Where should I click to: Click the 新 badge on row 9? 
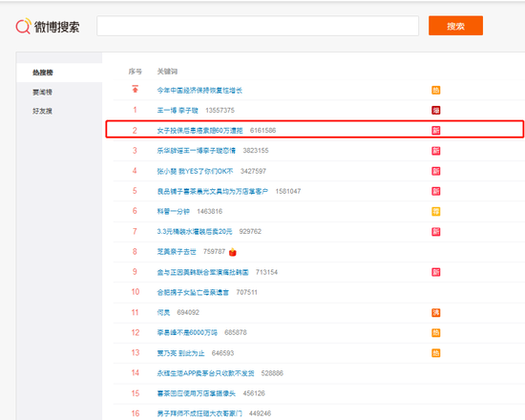435,272
